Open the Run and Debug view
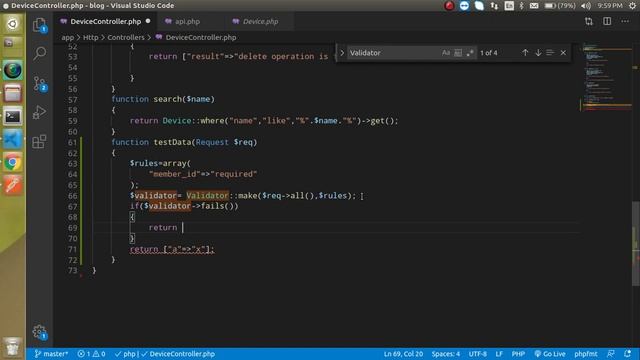The height and width of the screenshot is (360, 640). click(x=39, y=112)
